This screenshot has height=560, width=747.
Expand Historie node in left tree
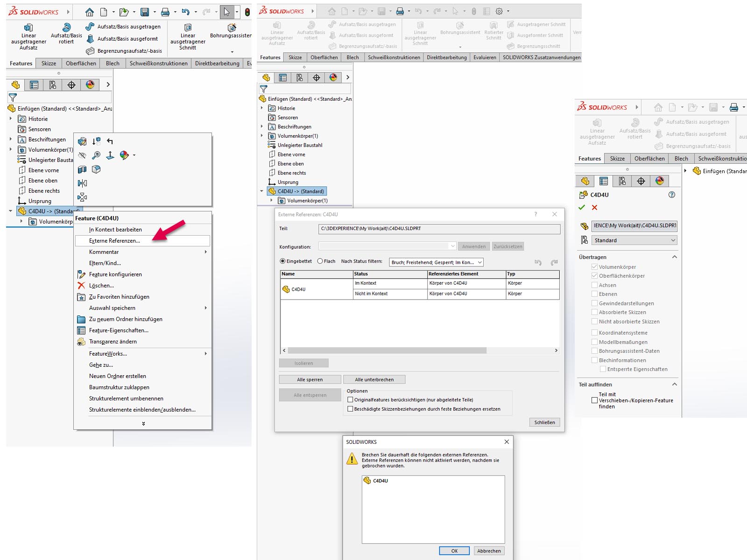pyautogui.click(x=11, y=119)
